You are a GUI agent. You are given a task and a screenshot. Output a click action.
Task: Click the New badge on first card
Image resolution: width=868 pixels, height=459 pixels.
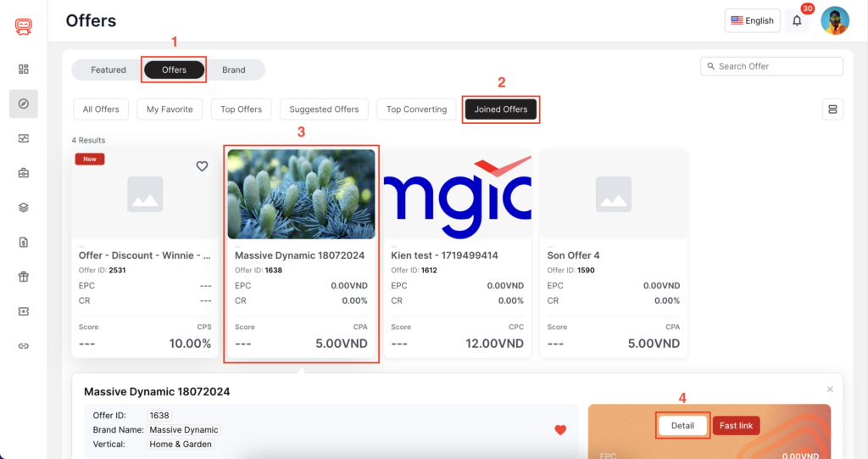(x=90, y=160)
